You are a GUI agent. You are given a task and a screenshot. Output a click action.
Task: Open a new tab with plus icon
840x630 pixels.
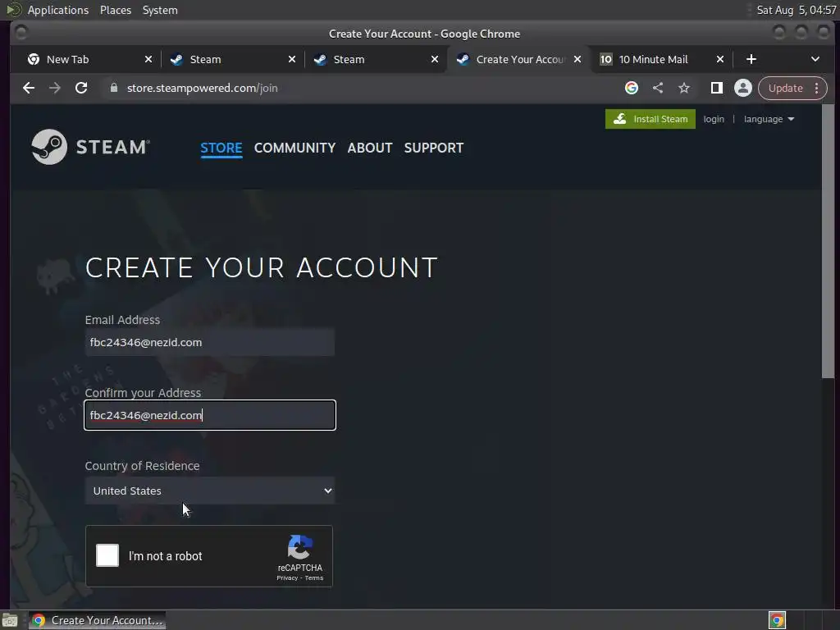[x=751, y=59]
